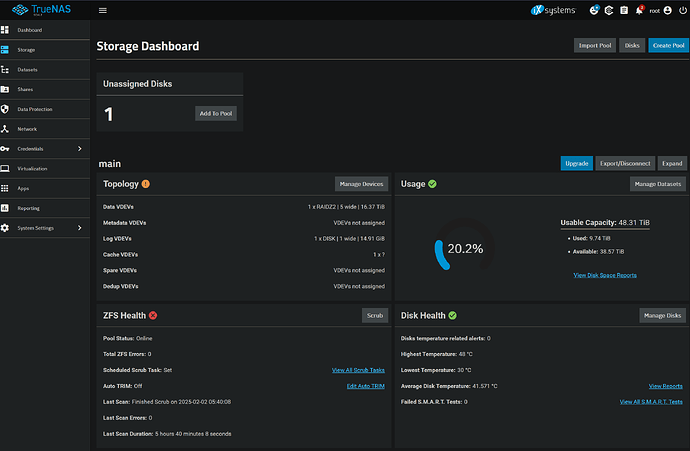Click the Datasets tree icon

point(5,70)
